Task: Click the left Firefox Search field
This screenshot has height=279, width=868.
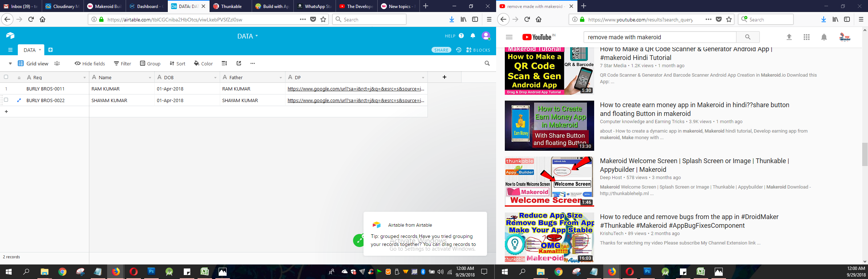Action: [x=369, y=19]
